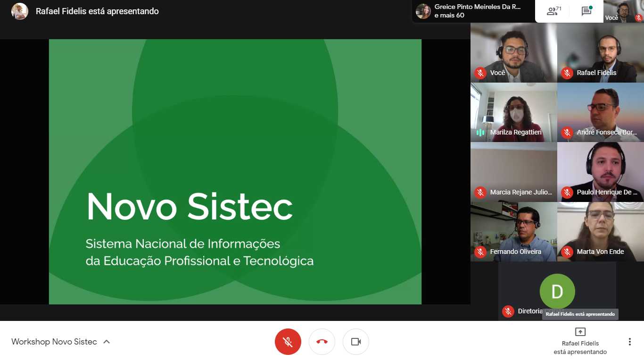Viewport: 644px width, 362px height.
Task: Click Rafael Fidelis presenter avatar at top left
Action: pyautogui.click(x=20, y=11)
